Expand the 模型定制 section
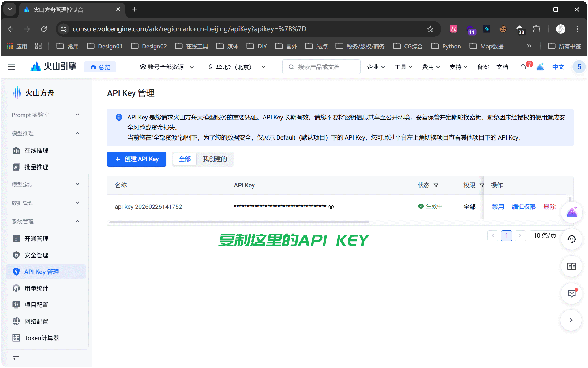Viewport: 588px width, 368px height. pyautogui.click(x=45, y=185)
